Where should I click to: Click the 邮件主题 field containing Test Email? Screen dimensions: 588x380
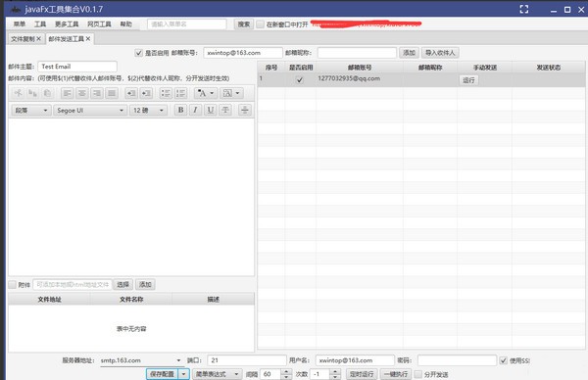coord(77,67)
